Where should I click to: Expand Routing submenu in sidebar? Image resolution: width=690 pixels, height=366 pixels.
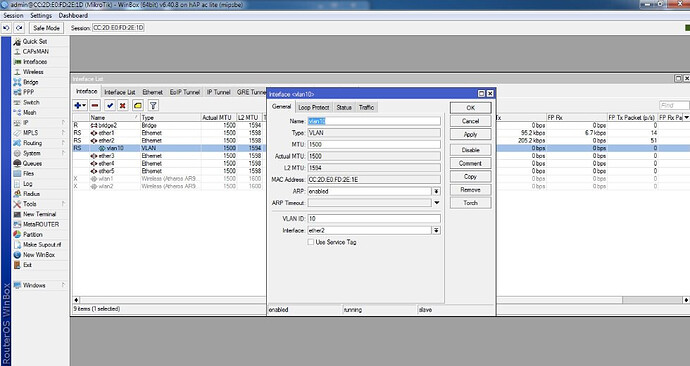(64, 143)
